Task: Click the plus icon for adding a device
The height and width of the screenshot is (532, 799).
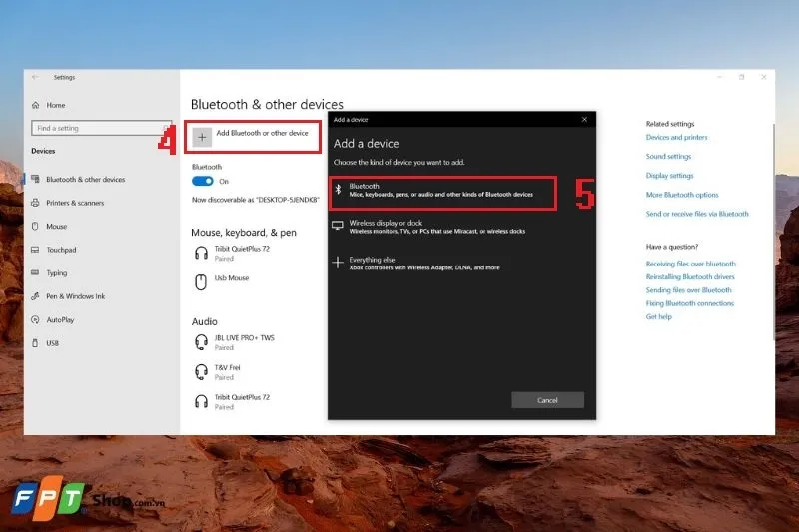Action: tap(203, 136)
